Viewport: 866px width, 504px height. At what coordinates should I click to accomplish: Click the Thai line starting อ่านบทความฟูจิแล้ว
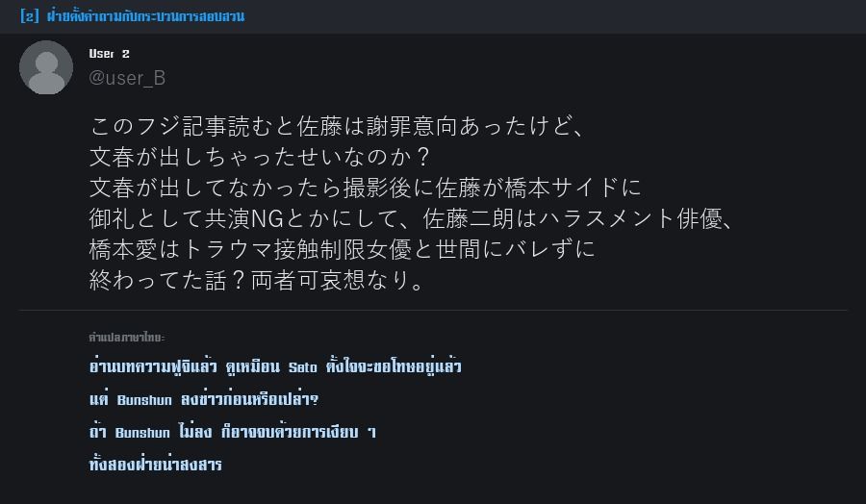pos(275,366)
